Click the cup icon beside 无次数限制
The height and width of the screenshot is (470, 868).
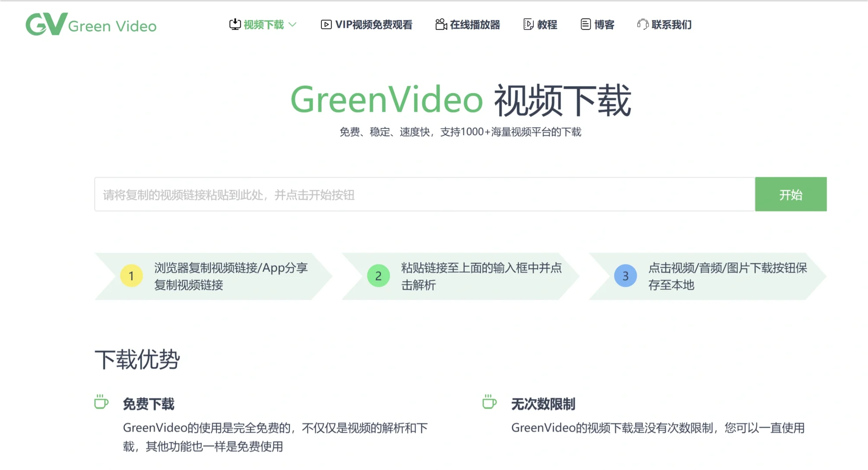(x=489, y=402)
